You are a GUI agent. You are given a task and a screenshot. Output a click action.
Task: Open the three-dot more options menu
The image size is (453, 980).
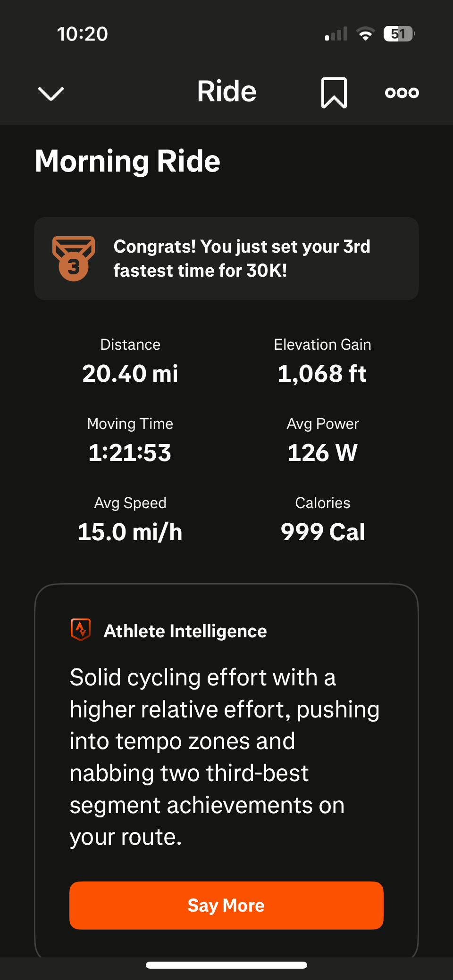(x=402, y=92)
